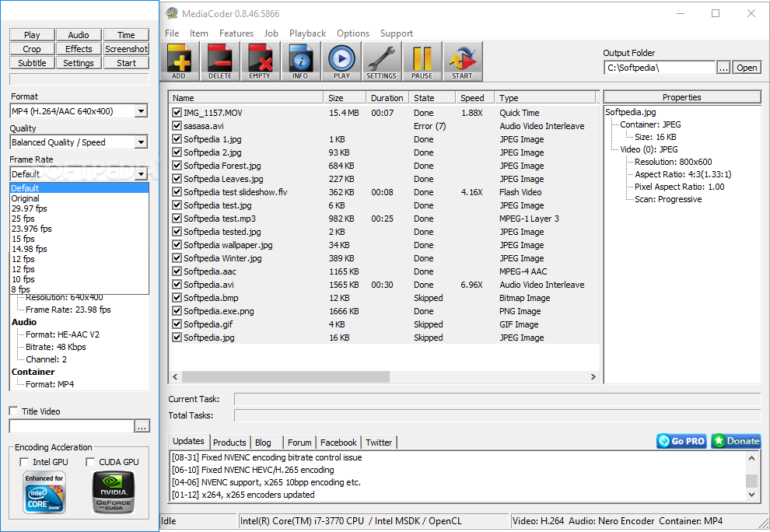770x532 pixels.
Task: Uncheck the IMG_1157.MOV checkbox
Action: point(177,113)
